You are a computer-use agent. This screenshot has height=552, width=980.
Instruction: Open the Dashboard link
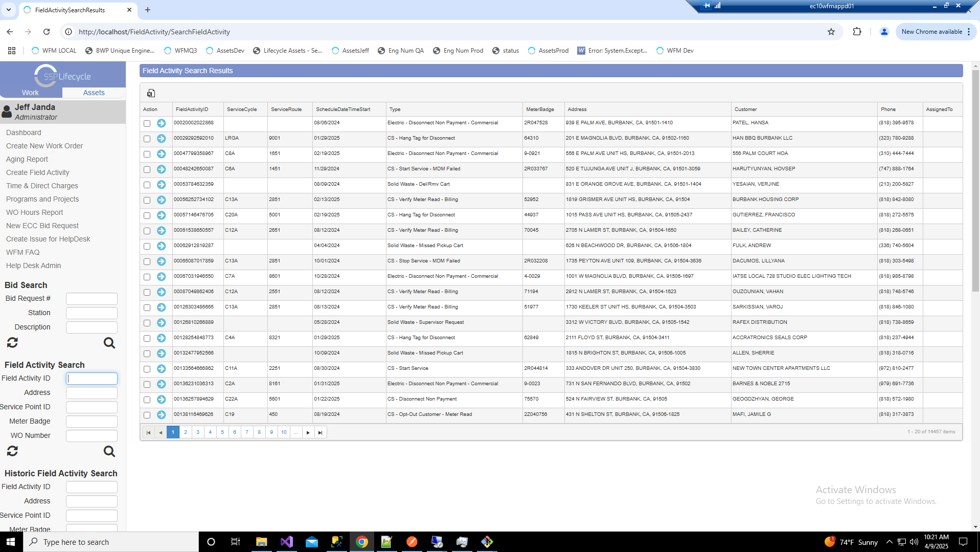tap(24, 133)
